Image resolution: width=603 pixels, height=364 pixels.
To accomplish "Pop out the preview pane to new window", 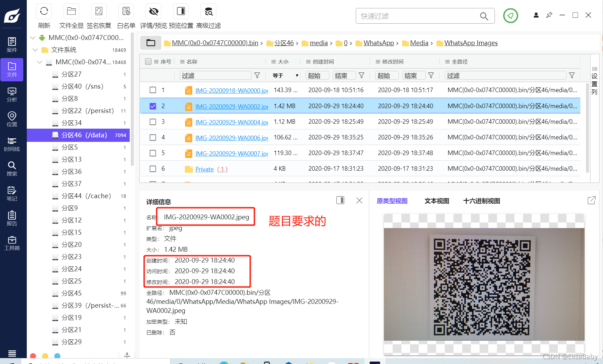I will click(592, 200).
